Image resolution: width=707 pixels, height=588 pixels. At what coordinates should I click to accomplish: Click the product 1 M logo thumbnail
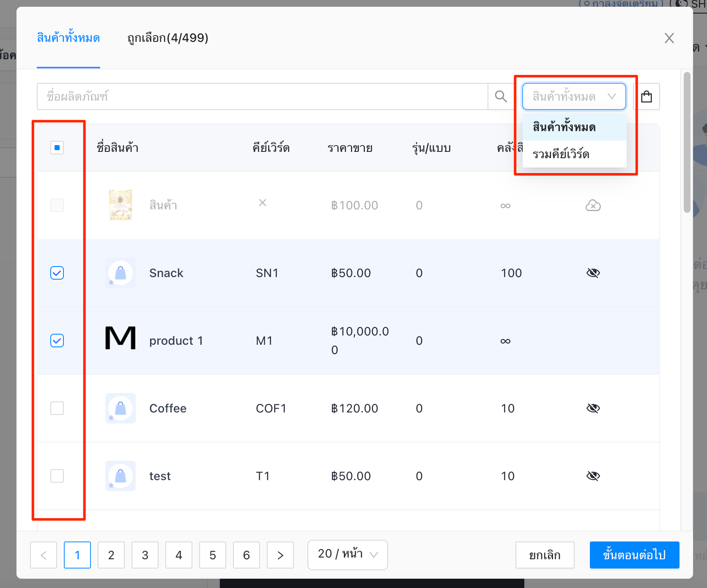pyautogui.click(x=121, y=338)
